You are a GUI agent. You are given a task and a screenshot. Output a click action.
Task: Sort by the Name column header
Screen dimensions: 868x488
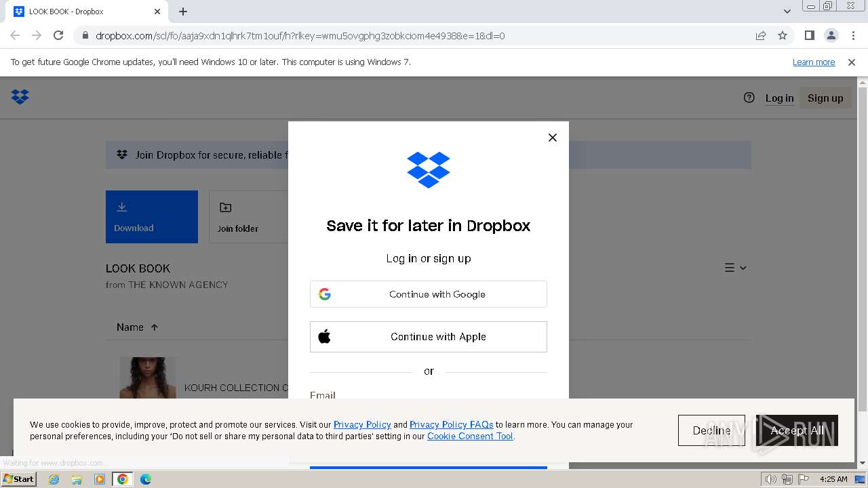[x=137, y=327]
